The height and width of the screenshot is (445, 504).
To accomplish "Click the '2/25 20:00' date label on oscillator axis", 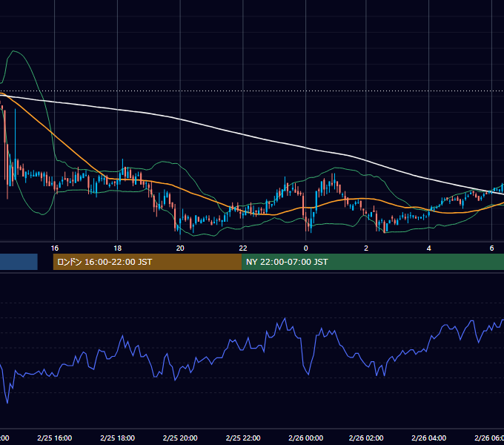I will click(180, 438).
